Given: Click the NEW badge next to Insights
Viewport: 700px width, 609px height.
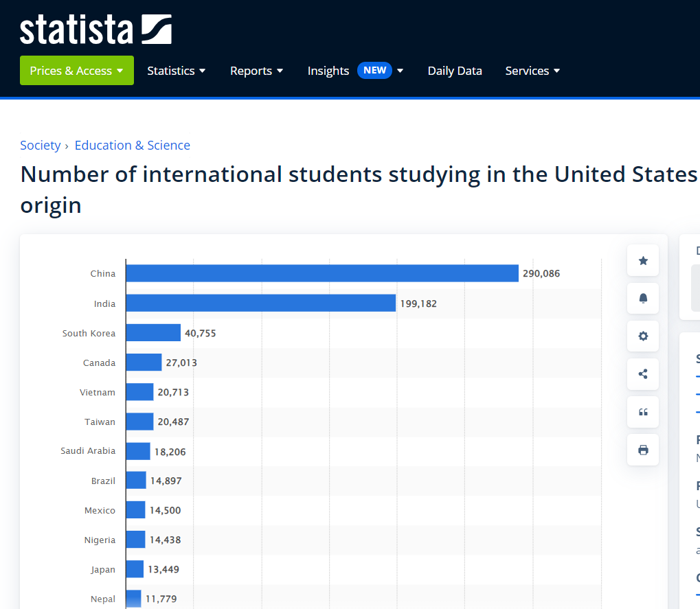Looking at the screenshot, I should [x=374, y=71].
